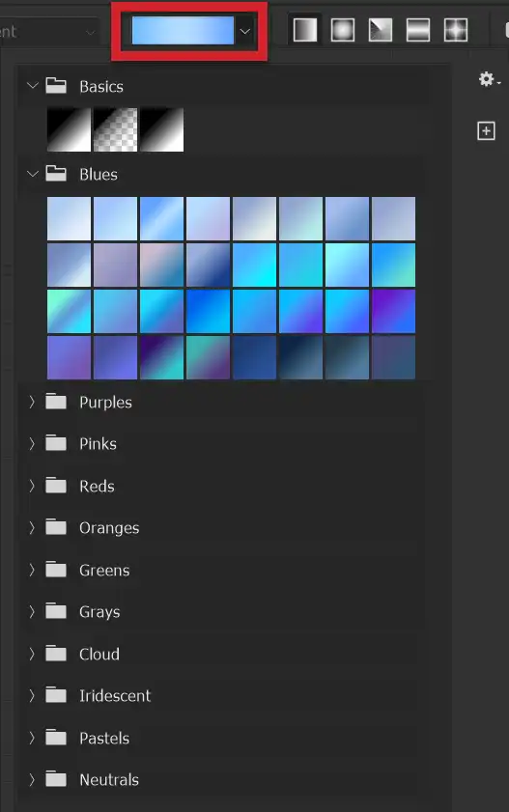The image size is (509, 812).
Task: Select the Angle Gradient style icon
Action: tap(381, 31)
